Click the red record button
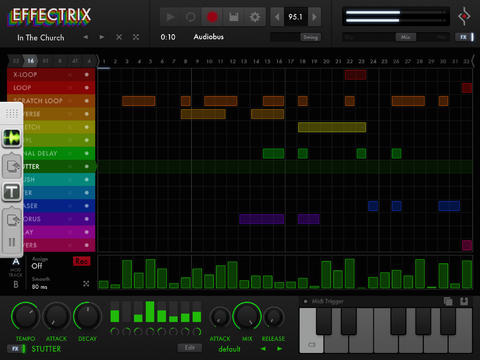The image size is (480, 360). click(212, 17)
